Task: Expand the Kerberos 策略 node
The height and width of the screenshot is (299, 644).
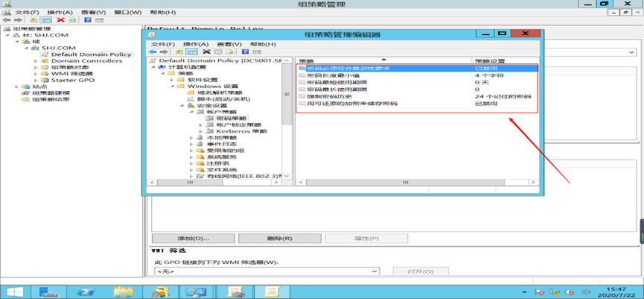Action: pyautogui.click(x=201, y=131)
